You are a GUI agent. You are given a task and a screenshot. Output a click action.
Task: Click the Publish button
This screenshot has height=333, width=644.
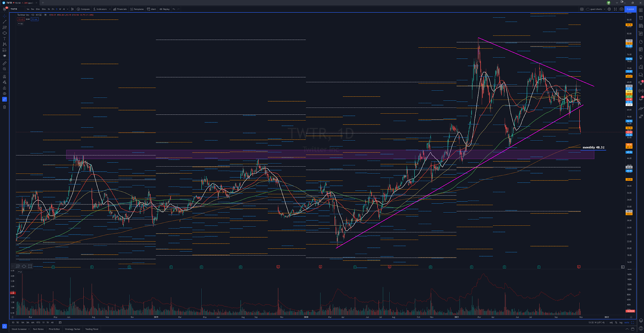(630, 9)
